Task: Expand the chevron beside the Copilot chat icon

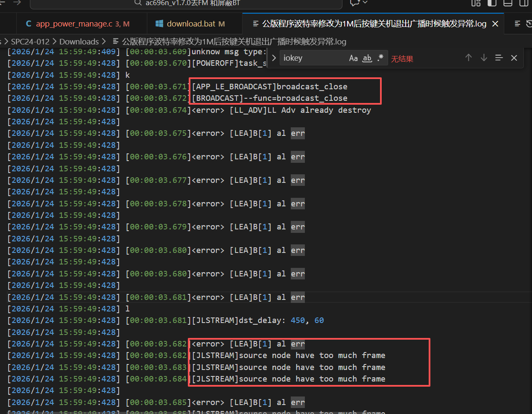Action: [365, 3]
